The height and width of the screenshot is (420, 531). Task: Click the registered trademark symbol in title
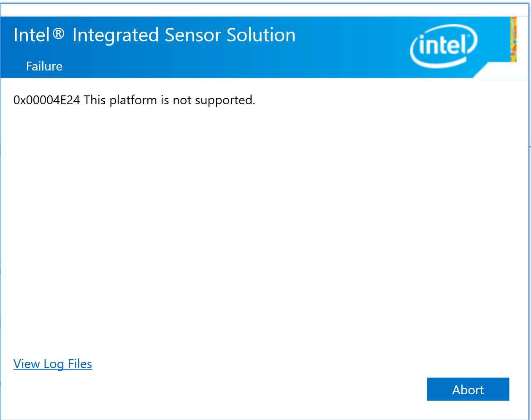coord(59,34)
